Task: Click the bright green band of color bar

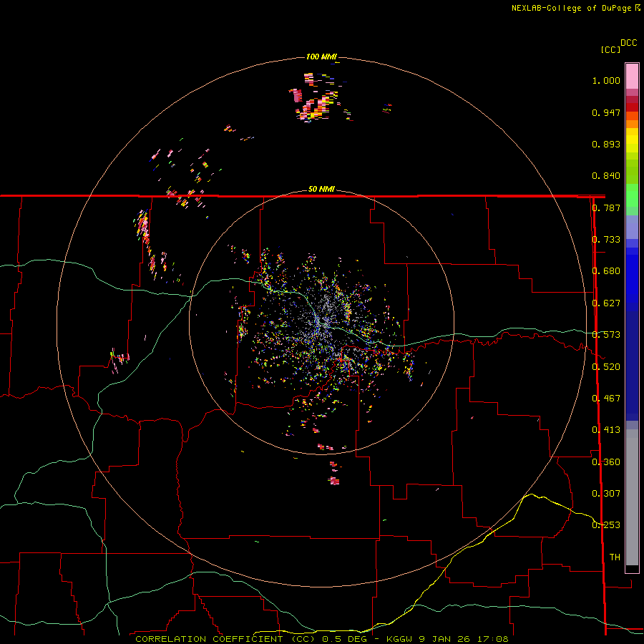Action: [x=632, y=195]
